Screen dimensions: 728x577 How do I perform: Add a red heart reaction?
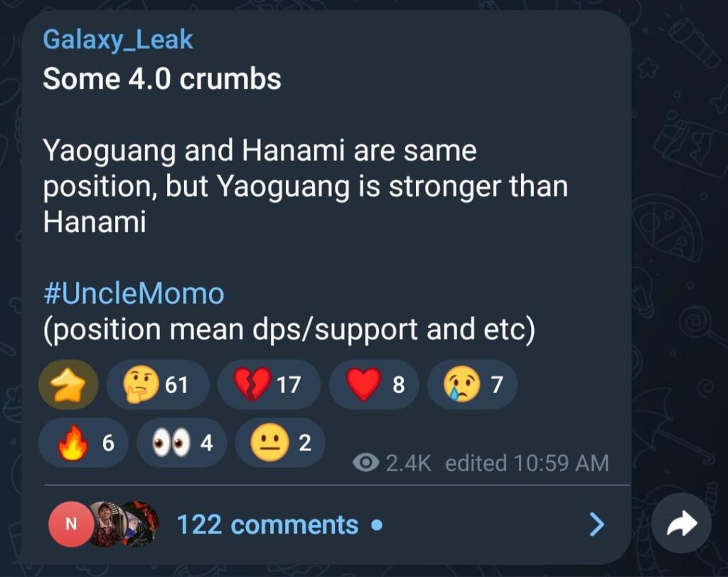(376, 385)
